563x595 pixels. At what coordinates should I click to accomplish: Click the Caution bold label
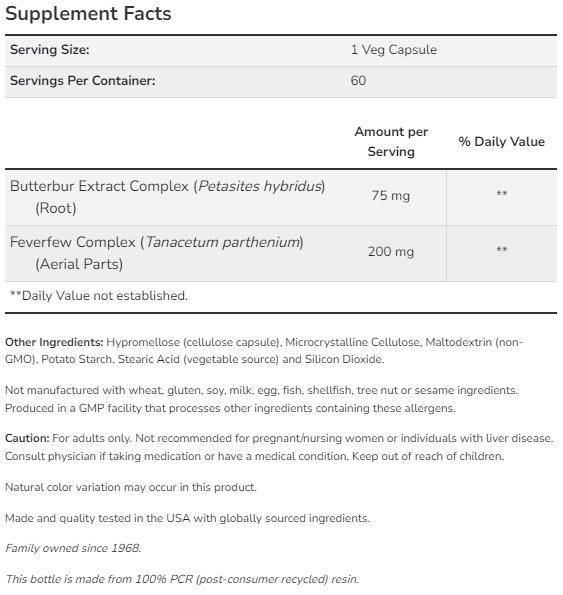pos(27,438)
